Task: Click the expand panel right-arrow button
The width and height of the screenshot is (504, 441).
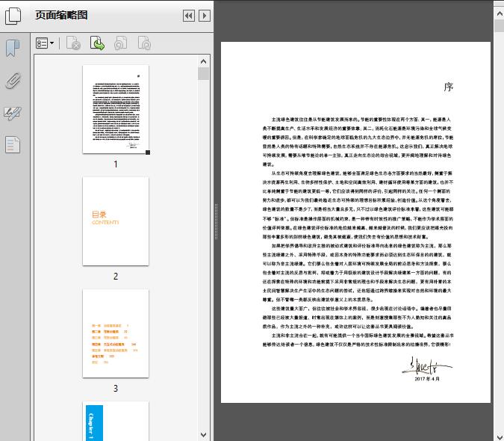Action: click(x=205, y=16)
